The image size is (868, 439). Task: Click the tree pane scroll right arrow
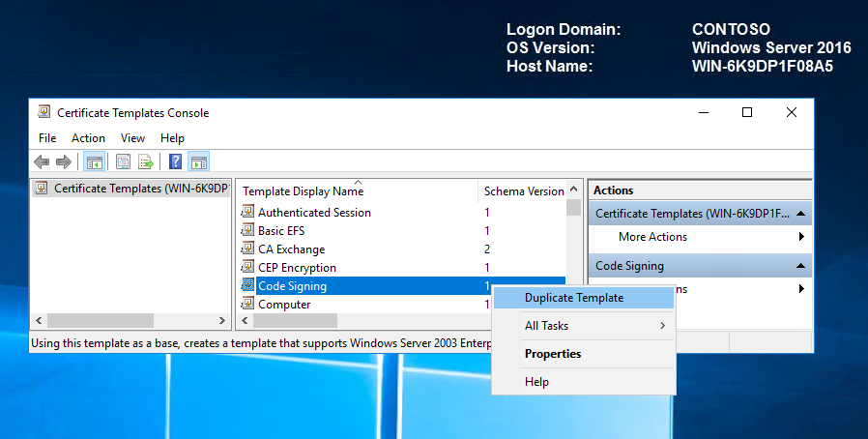221,320
